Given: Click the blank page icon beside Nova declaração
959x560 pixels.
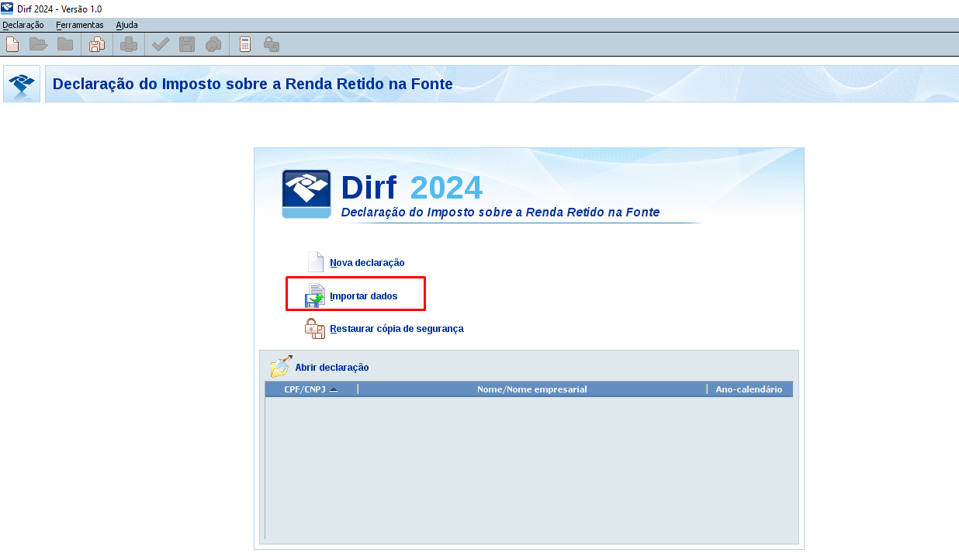Looking at the screenshot, I should click(x=315, y=262).
